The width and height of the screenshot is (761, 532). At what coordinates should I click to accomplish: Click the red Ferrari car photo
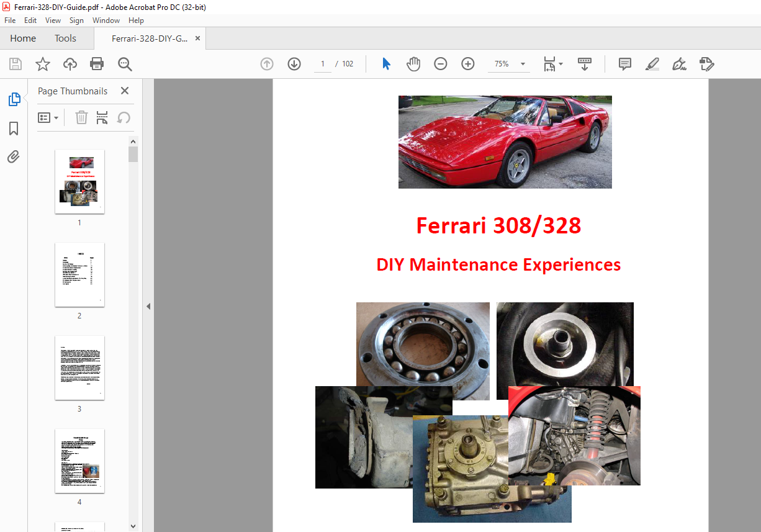click(505, 142)
